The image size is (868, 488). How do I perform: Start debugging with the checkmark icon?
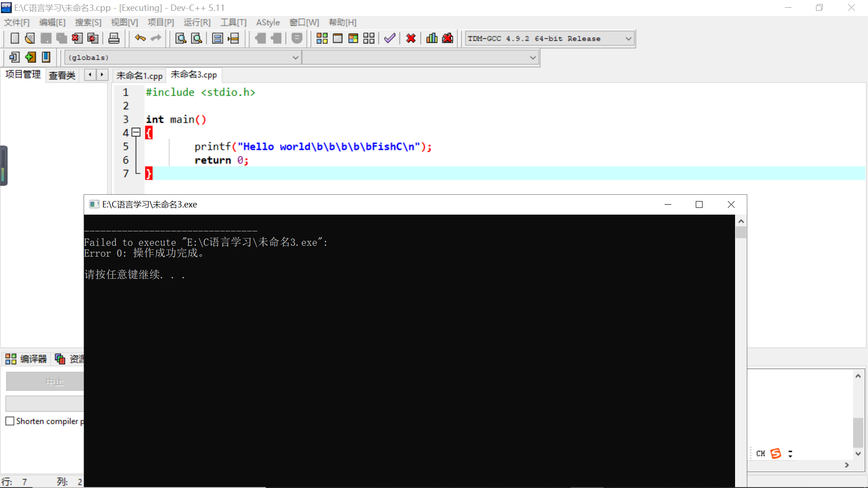(x=390, y=38)
